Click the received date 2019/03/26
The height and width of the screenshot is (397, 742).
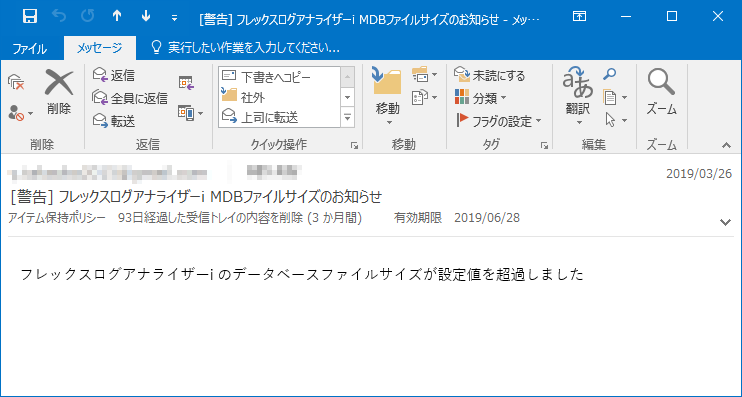click(699, 174)
